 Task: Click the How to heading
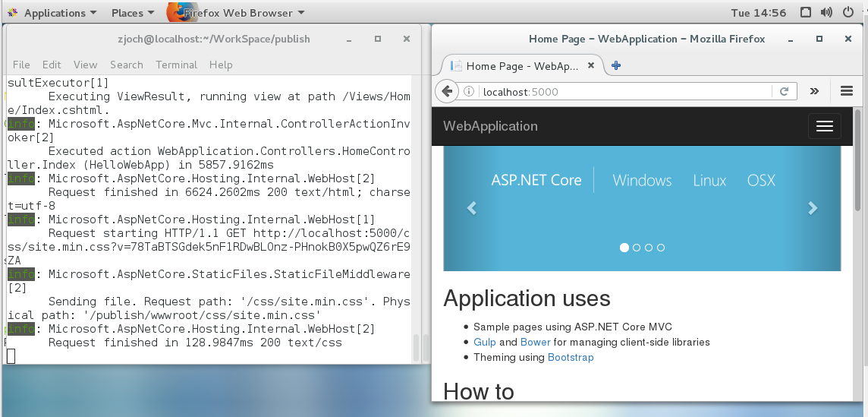click(478, 391)
